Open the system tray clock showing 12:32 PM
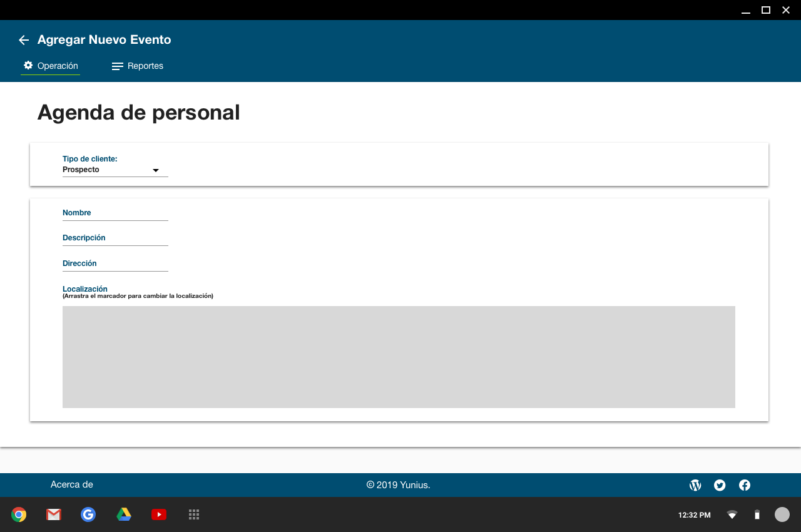The image size is (801, 532). click(694, 515)
